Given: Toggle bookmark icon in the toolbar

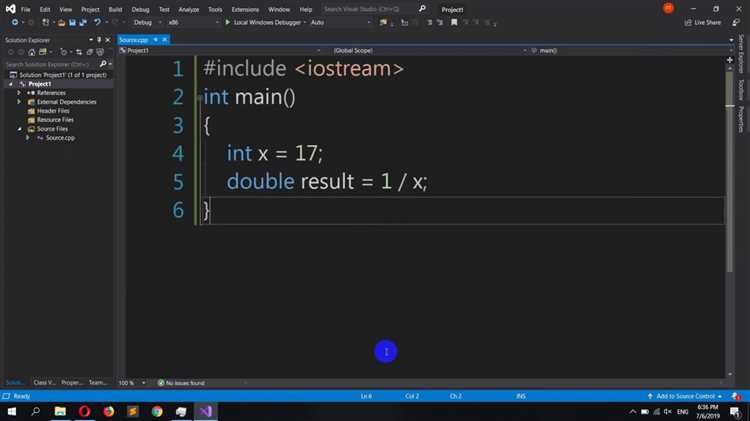Looking at the screenshot, I should pos(454,22).
